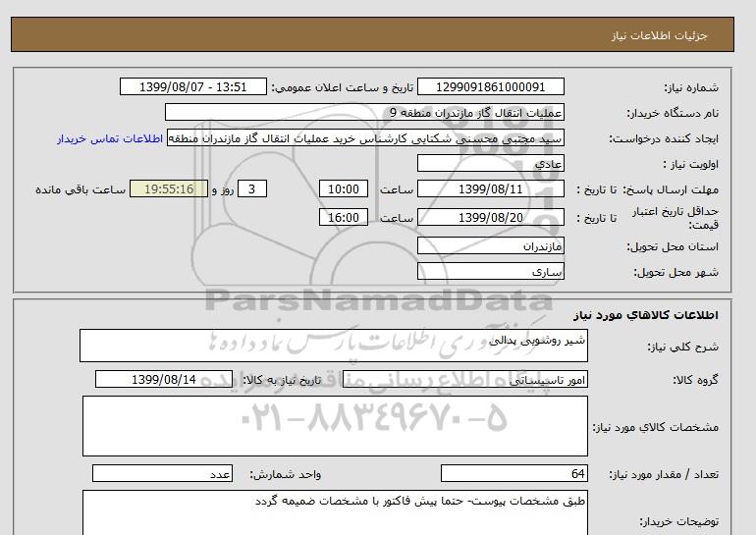Click the buyer organization name field

click(x=364, y=112)
